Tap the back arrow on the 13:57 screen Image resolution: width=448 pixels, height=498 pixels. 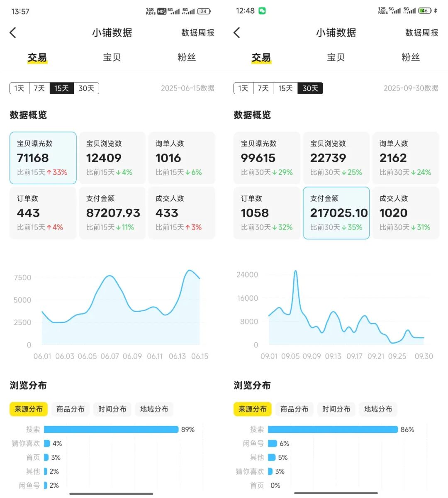point(13,33)
